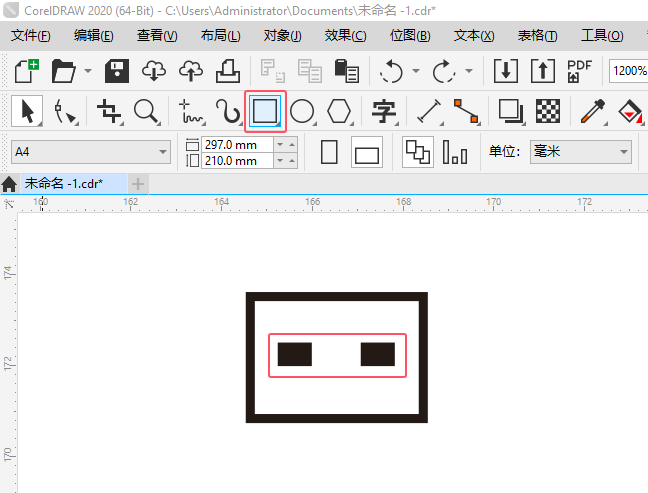Expand the undo history dropdown
Screen dimensions: 648x493
[416, 71]
